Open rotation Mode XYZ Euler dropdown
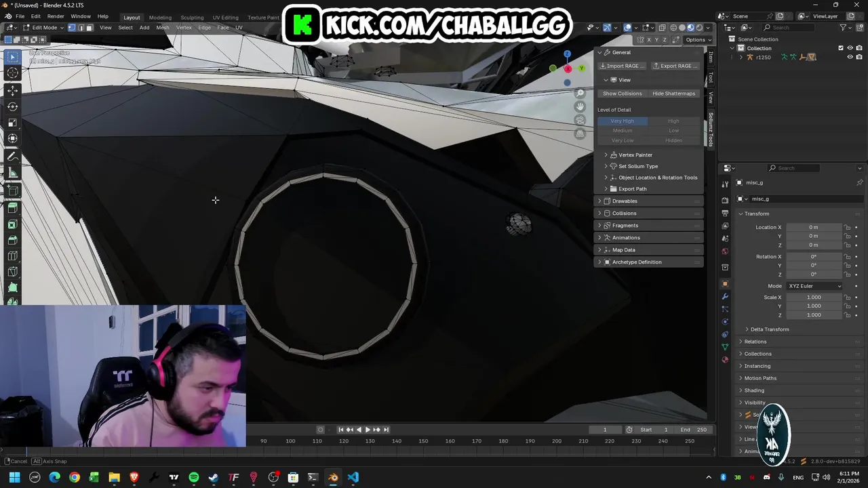This screenshot has height=488, width=868. [x=814, y=286]
